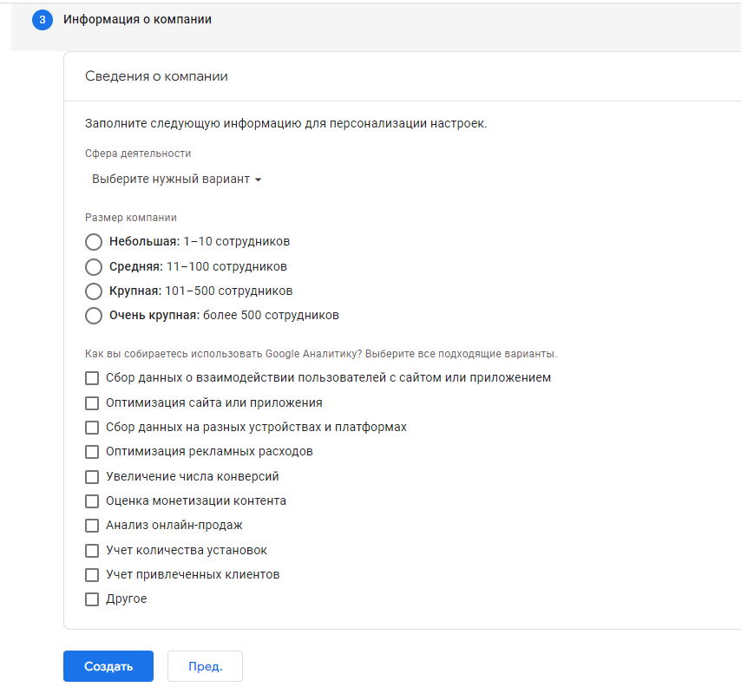Click the 'Сведения о компании' card title

click(156, 76)
